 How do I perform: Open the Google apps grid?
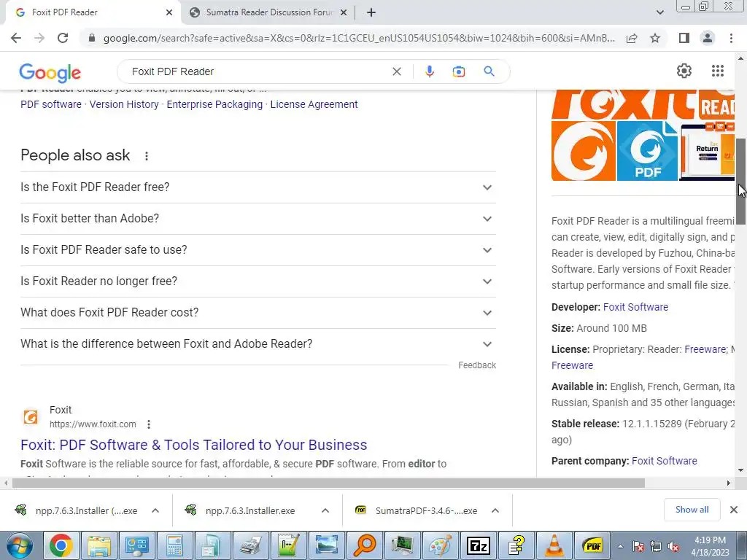click(718, 71)
